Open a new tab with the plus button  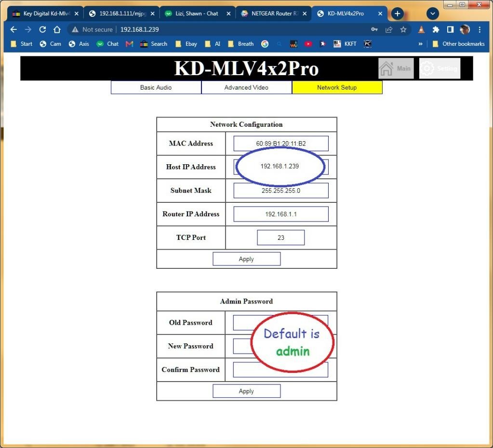(398, 13)
